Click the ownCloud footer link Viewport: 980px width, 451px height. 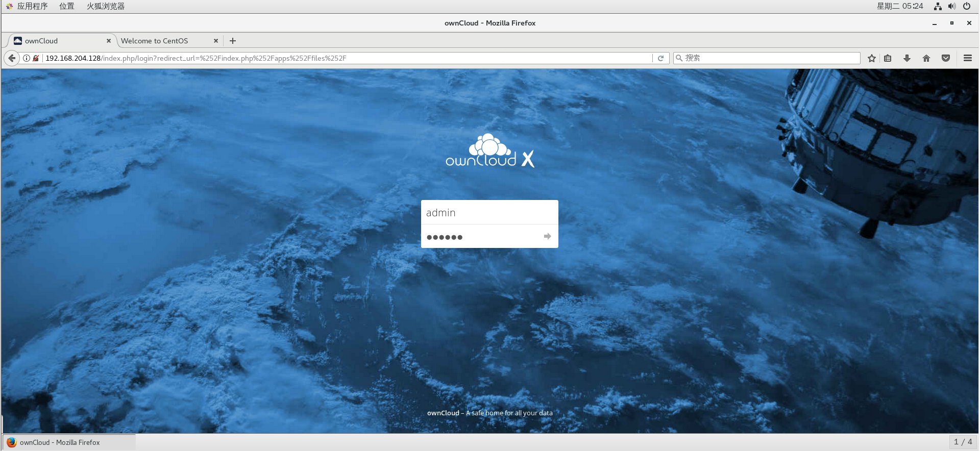tap(443, 413)
